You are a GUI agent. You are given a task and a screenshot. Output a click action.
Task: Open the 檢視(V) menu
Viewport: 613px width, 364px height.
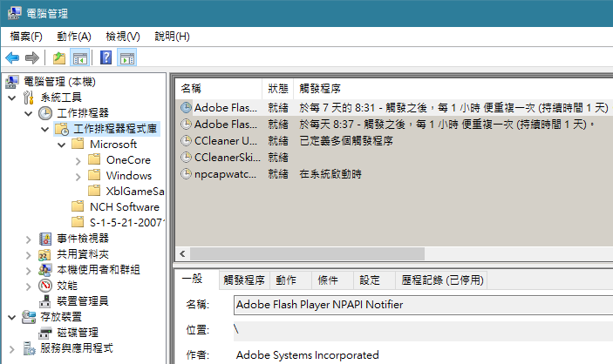(123, 37)
